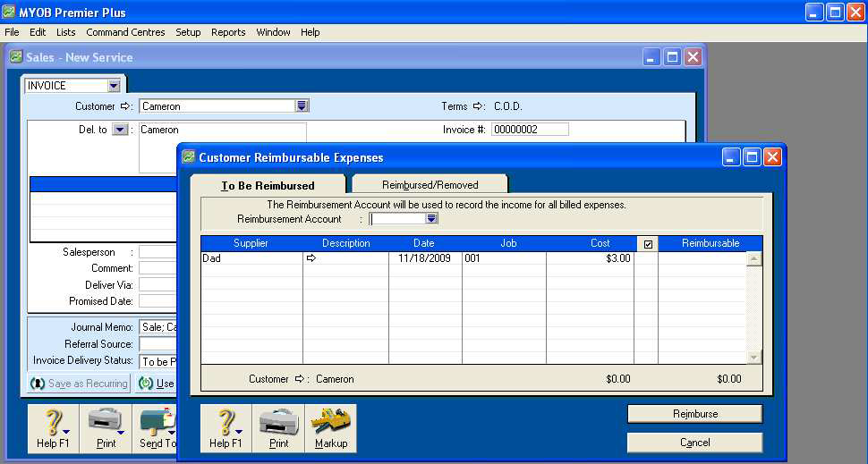Click the Promised Date field
The width and height of the screenshot is (868, 464).
tap(157, 301)
